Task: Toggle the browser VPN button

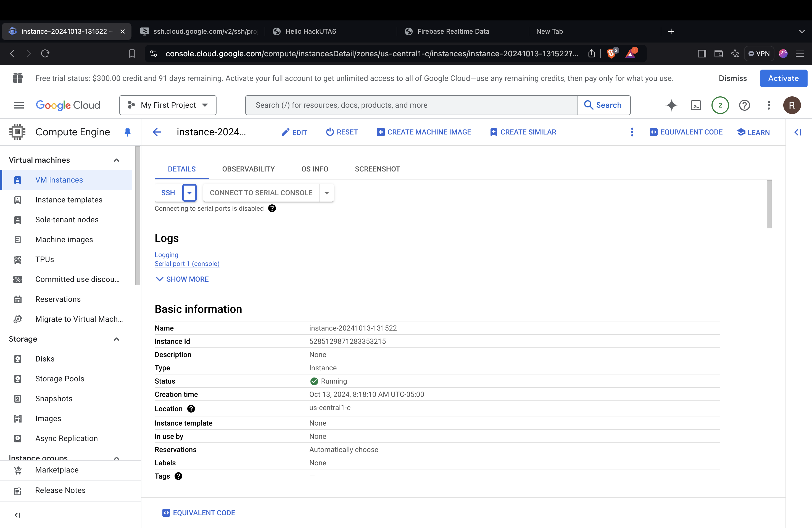Action: [759, 54]
